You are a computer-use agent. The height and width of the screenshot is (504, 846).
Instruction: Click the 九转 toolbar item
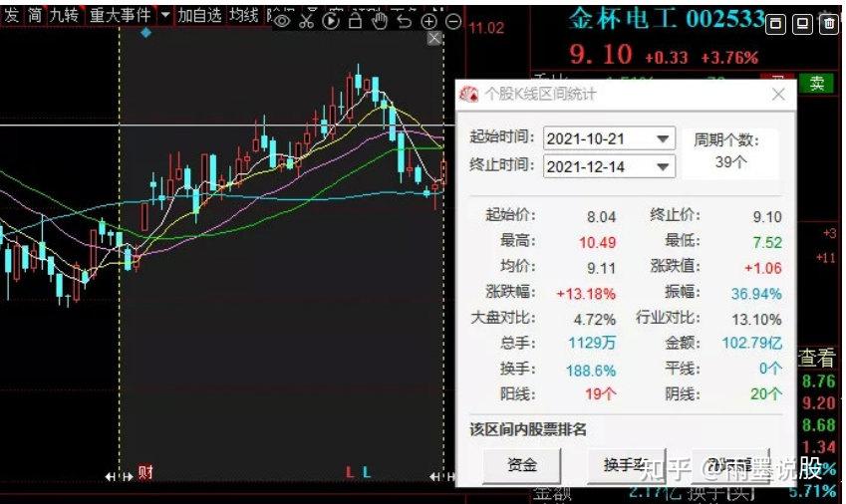tap(64, 15)
